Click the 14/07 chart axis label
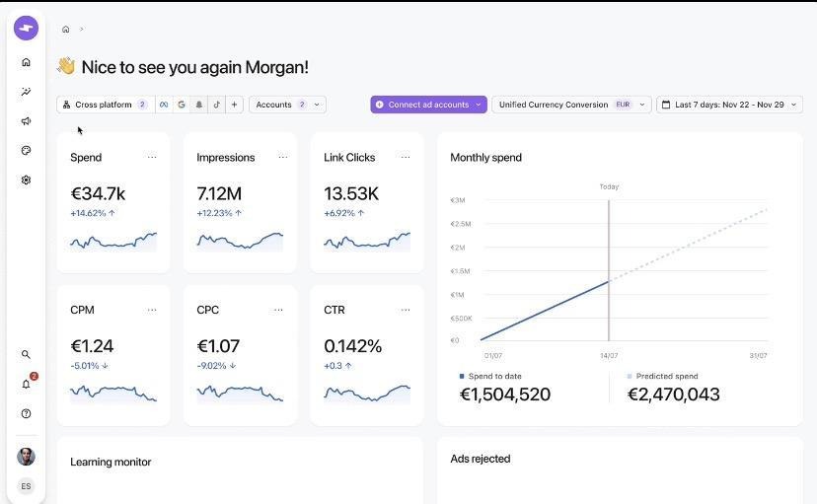The width and height of the screenshot is (817, 504). (x=609, y=356)
